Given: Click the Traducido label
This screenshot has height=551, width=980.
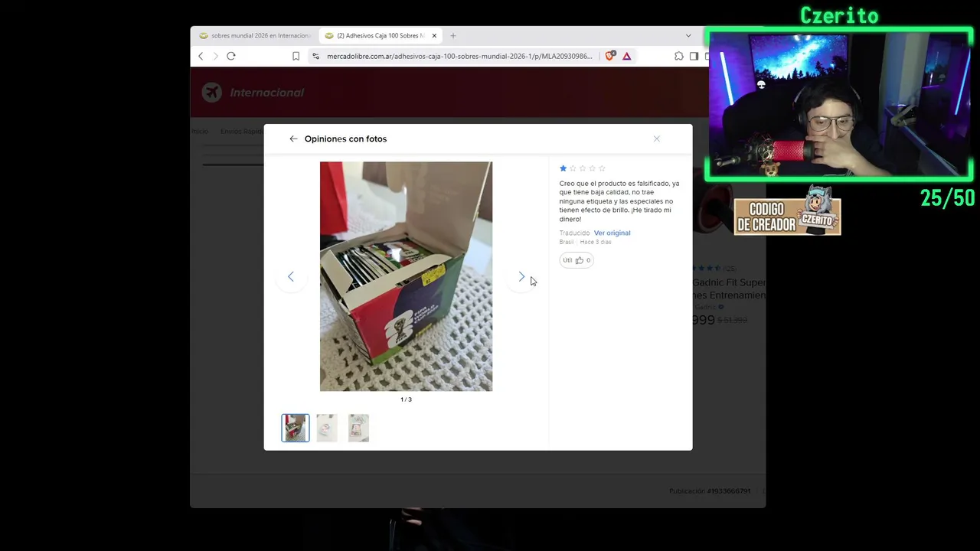Looking at the screenshot, I should pyautogui.click(x=574, y=233).
